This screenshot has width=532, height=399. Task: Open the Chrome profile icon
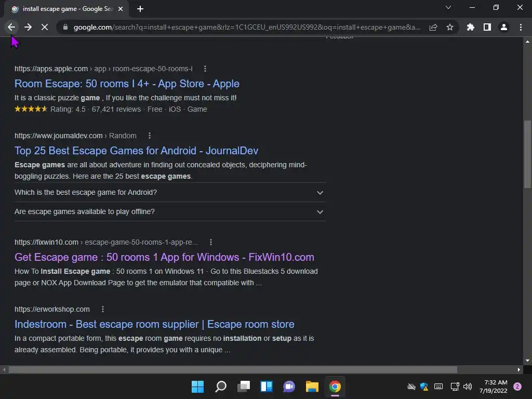(504, 27)
